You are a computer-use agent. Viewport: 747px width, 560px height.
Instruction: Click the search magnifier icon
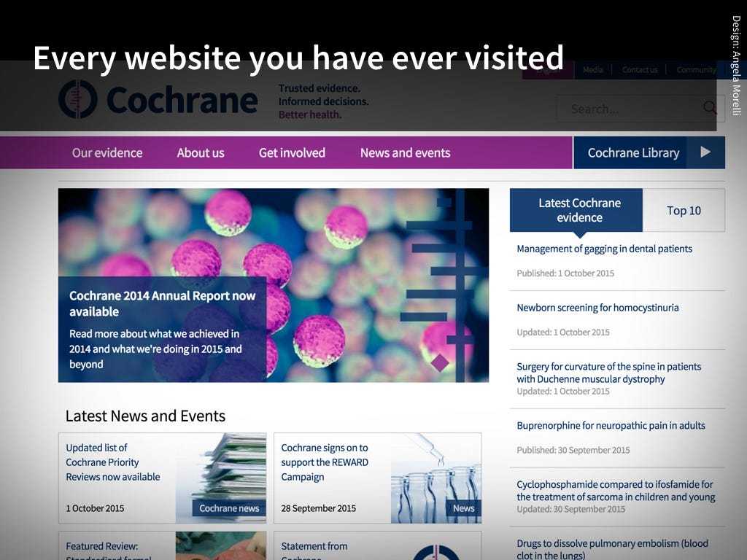[x=709, y=108]
